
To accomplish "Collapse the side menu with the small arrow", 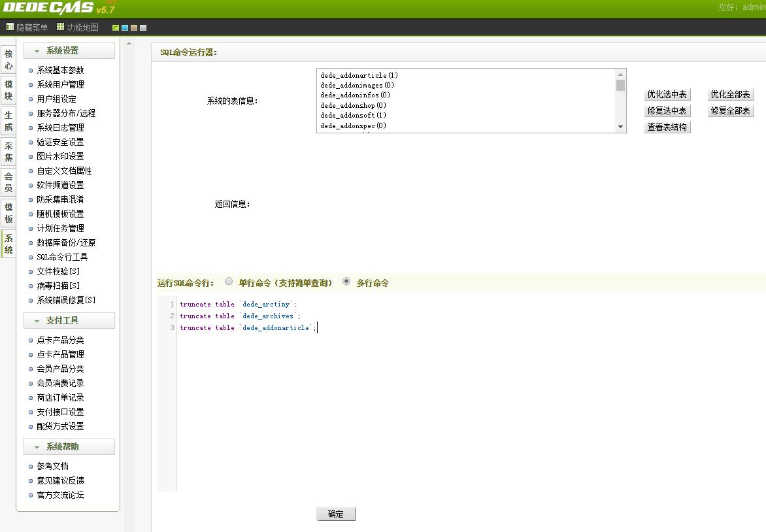I will pyautogui.click(x=129, y=44).
